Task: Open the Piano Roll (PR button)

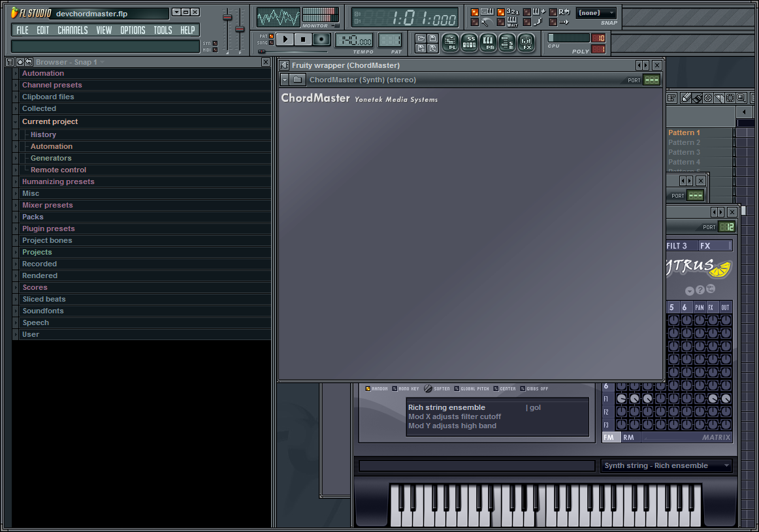Action: (488, 43)
